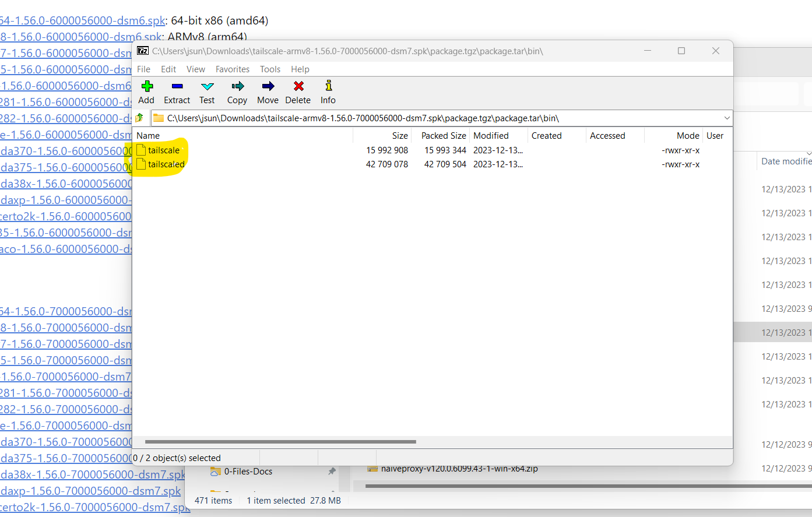
Task: Click the 0 / 2 object(s) selected status
Action: (177, 458)
